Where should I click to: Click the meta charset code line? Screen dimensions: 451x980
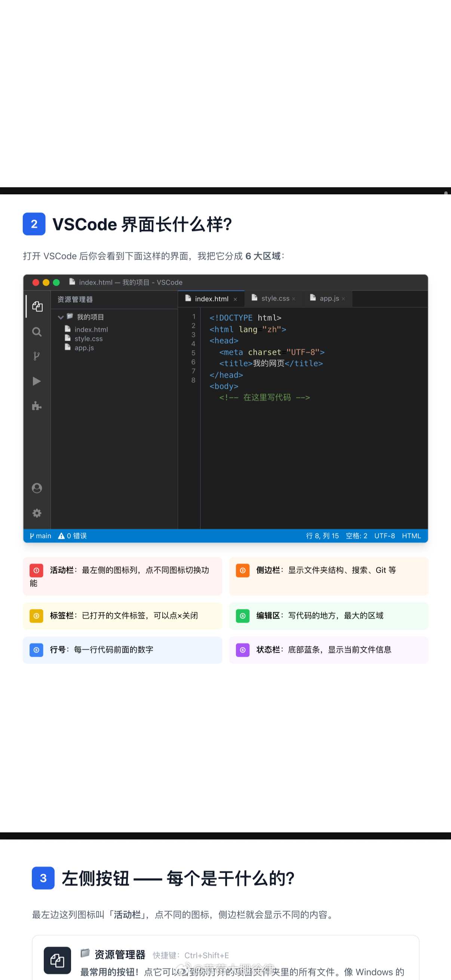[272, 352]
